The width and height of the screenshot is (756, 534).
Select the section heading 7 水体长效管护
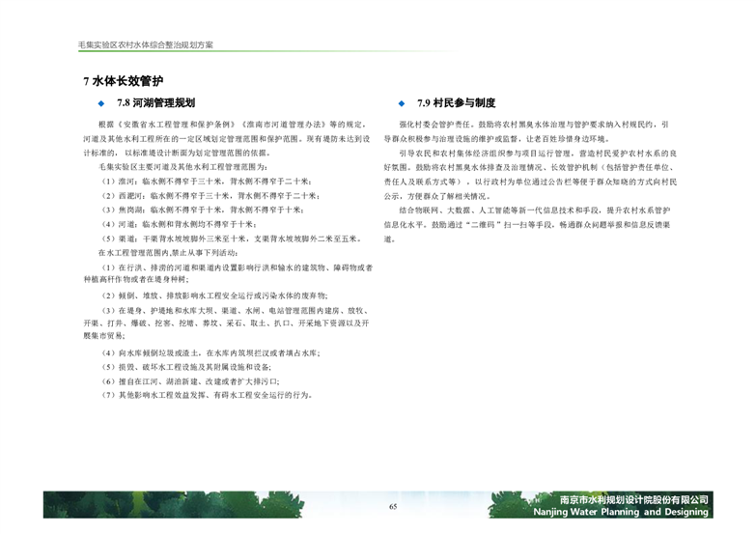click(x=123, y=80)
